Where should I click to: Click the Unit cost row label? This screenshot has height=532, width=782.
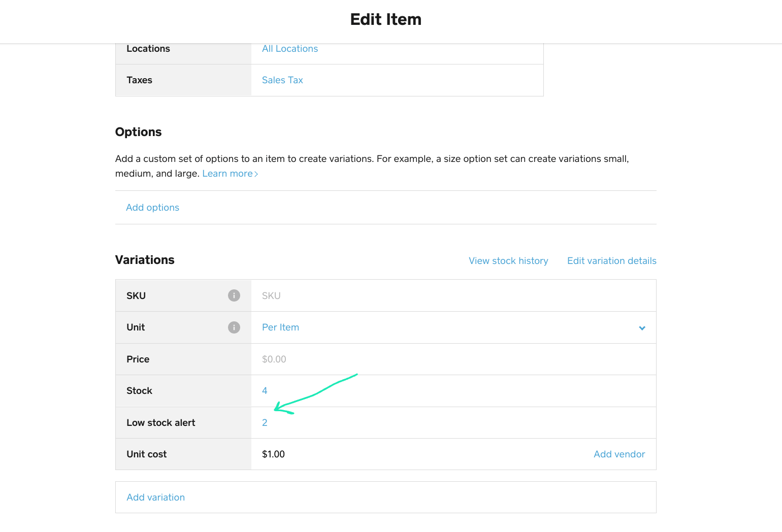(x=147, y=454)
